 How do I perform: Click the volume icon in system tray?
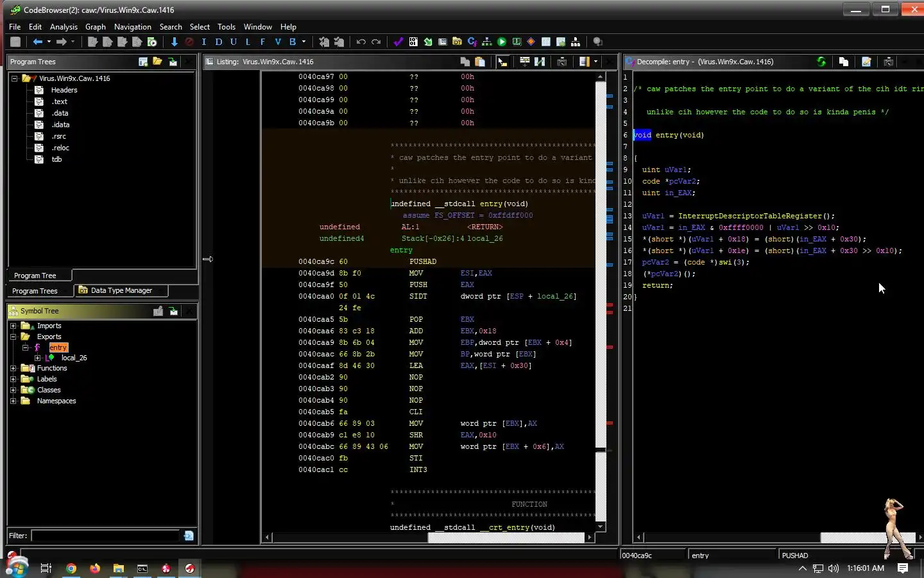tap(833, 568)
